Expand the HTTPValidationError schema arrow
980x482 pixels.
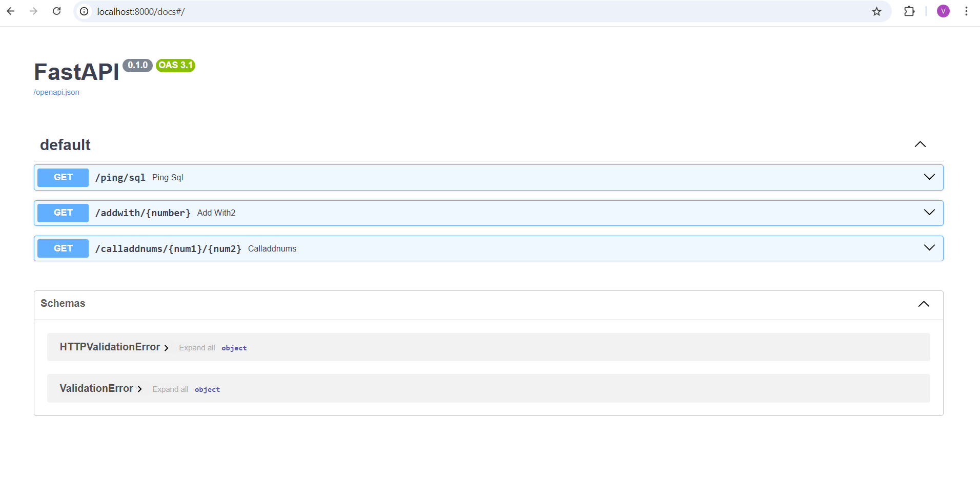[166, 347]
